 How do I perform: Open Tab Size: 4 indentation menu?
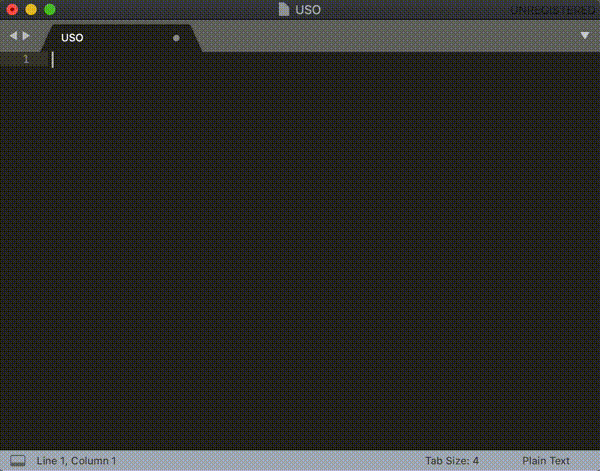point(452,461)
